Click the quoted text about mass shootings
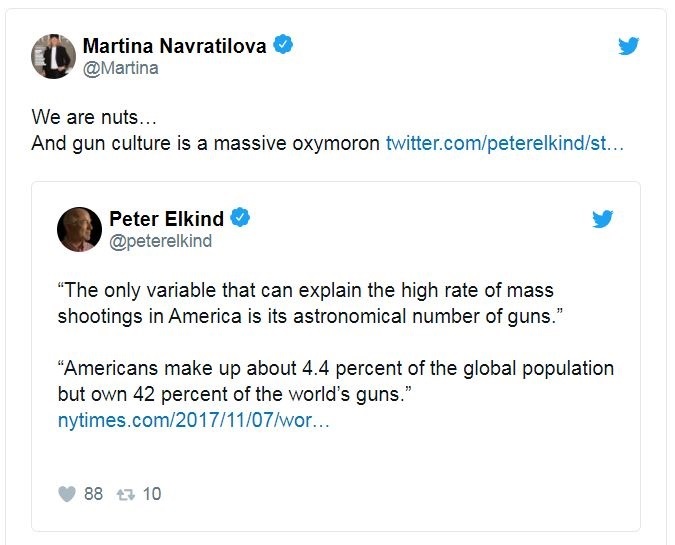The width and height of the screenshot is (675, 545). click(x=305, y=303)
